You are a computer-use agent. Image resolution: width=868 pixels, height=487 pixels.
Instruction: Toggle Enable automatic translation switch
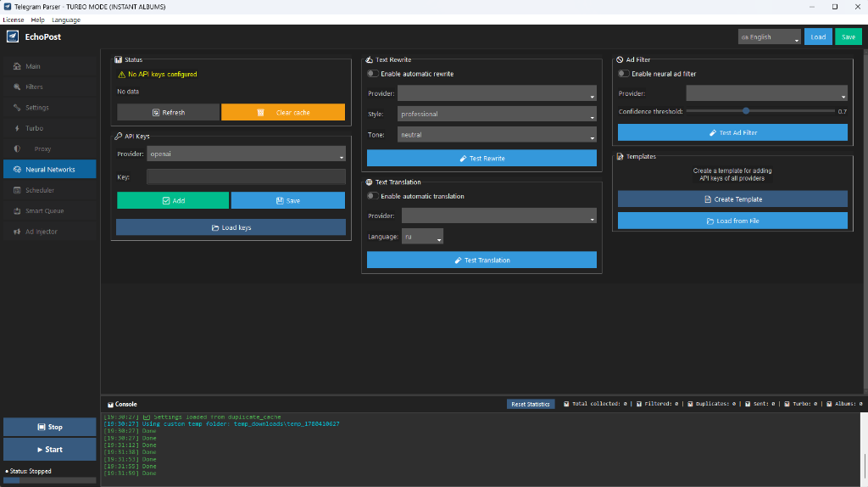coord(373,196)
